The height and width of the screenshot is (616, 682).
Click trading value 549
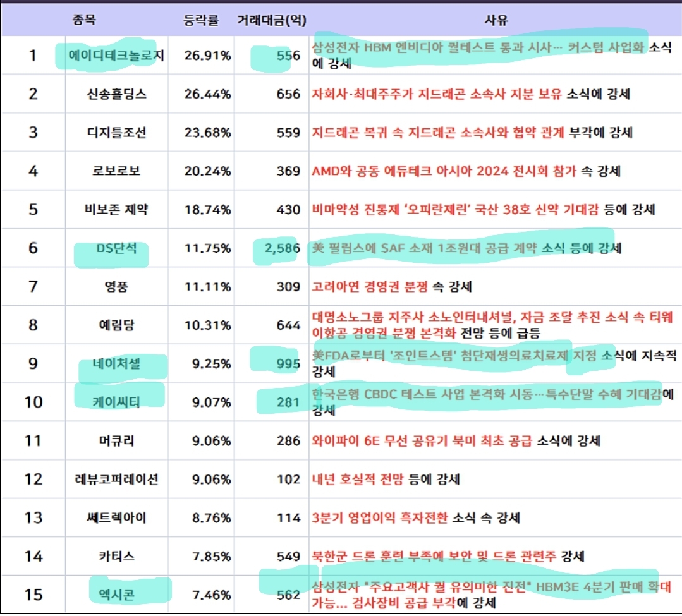point(288,557)
